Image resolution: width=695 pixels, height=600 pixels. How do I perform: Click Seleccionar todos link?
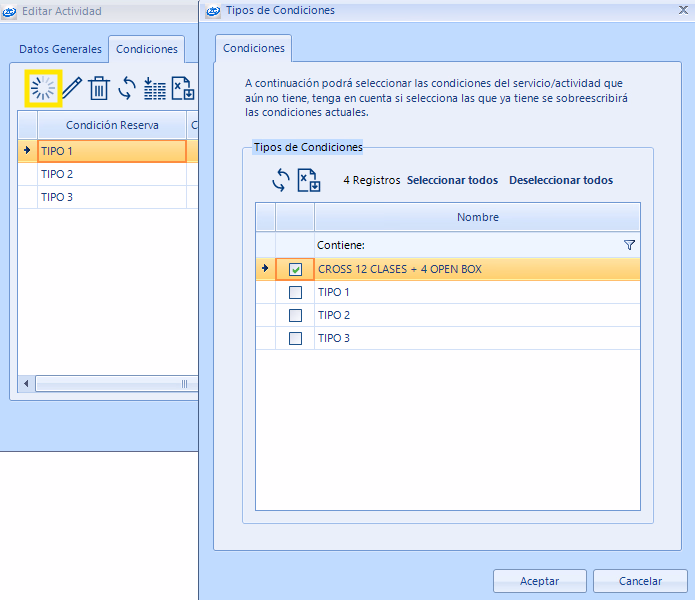[452, 181]
